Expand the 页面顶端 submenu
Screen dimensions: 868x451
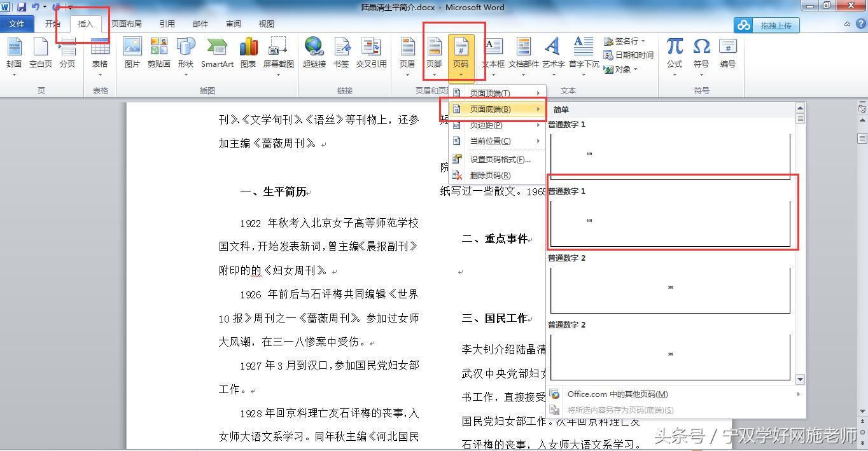click(496, 92)
